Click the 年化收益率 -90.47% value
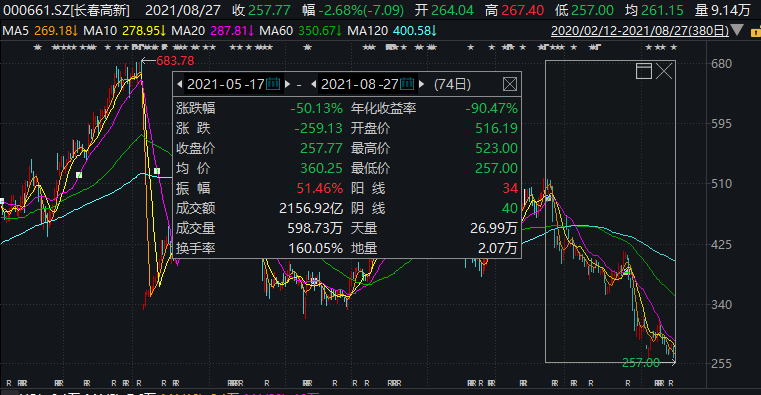The width and height of the screenshot is (761, 395). tap(492, 108)
